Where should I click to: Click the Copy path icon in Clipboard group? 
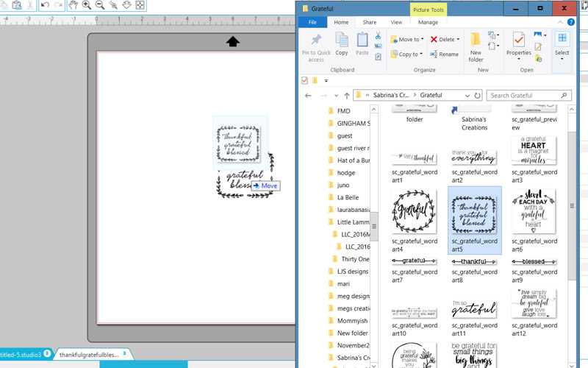coord(378,46)
